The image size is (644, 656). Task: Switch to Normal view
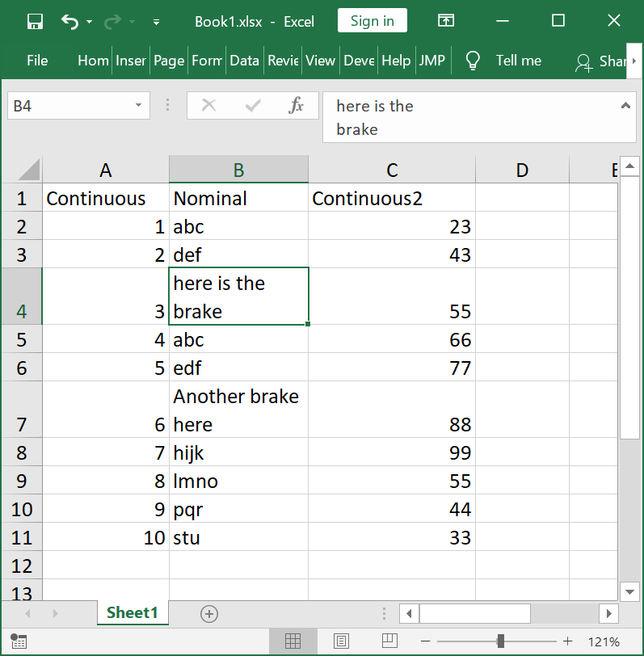[x=293, y=641]
